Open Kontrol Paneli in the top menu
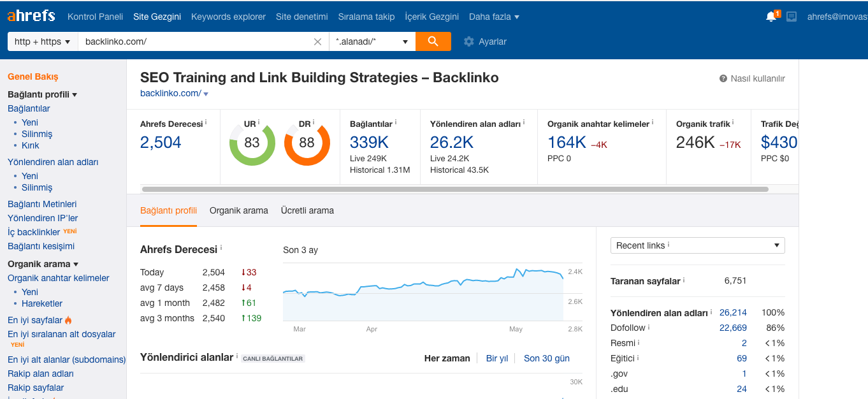The width and height of the screenshot is (868, 399). (x=95, y=17)
